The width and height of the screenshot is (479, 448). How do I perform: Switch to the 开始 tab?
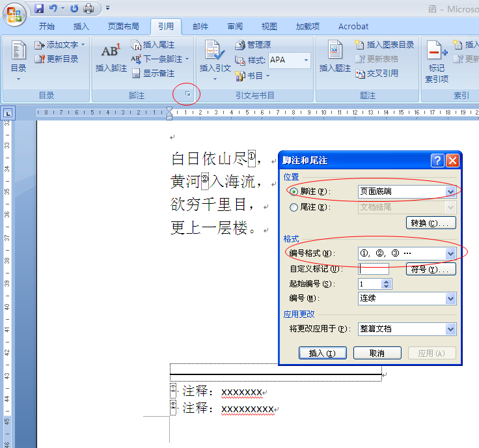tap(47, 27)
